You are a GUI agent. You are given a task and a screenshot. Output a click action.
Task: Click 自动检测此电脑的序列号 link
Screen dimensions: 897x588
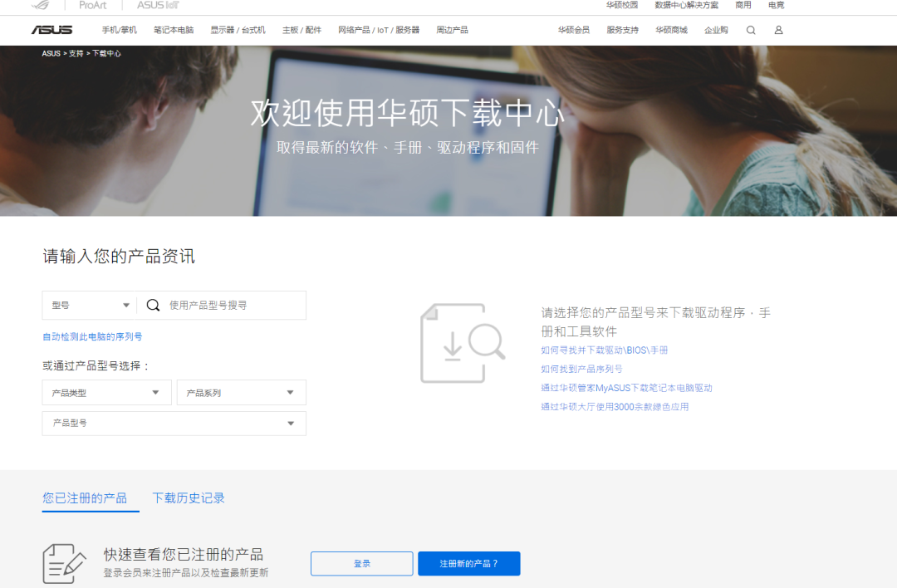click(92, 337)
